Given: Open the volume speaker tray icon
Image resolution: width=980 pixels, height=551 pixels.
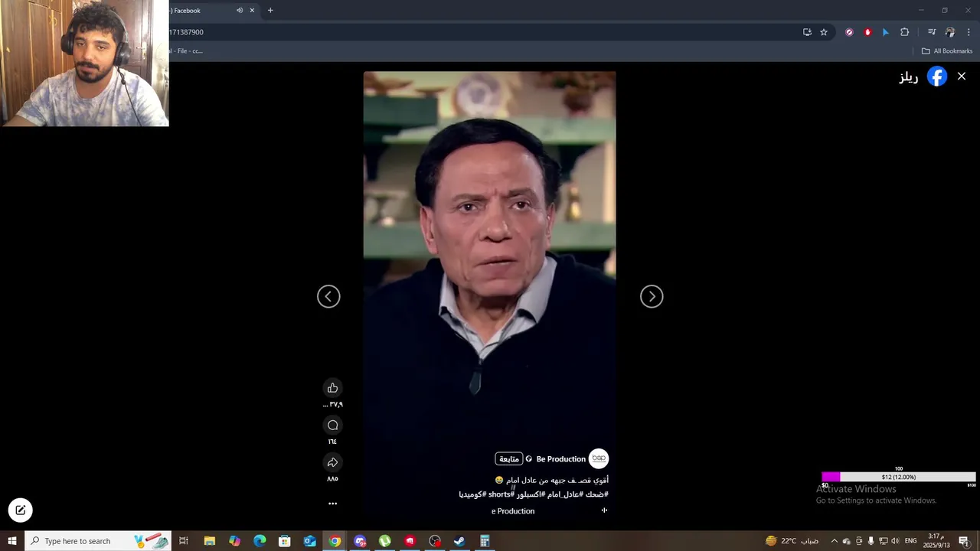Looking at the screenshot, I should (x=895, y=541).
